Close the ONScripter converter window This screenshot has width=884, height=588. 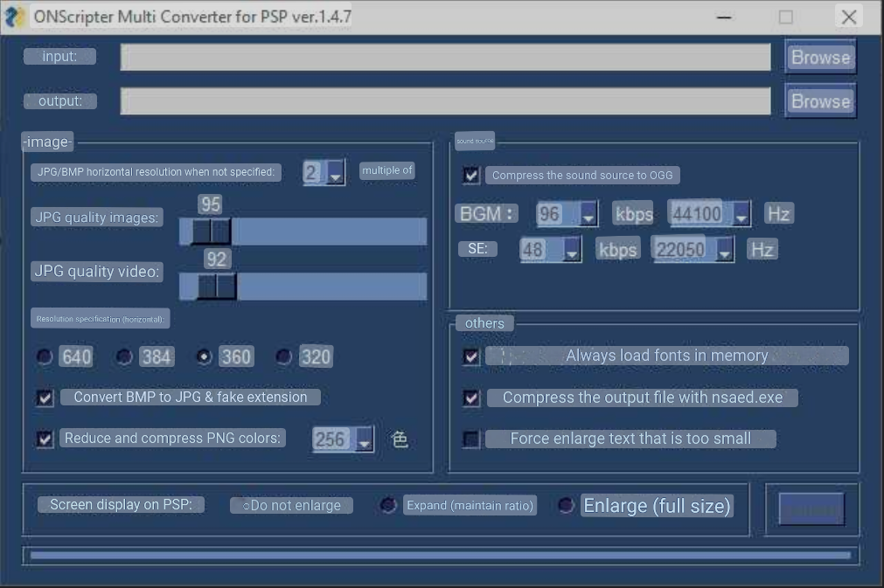point(848,17)
